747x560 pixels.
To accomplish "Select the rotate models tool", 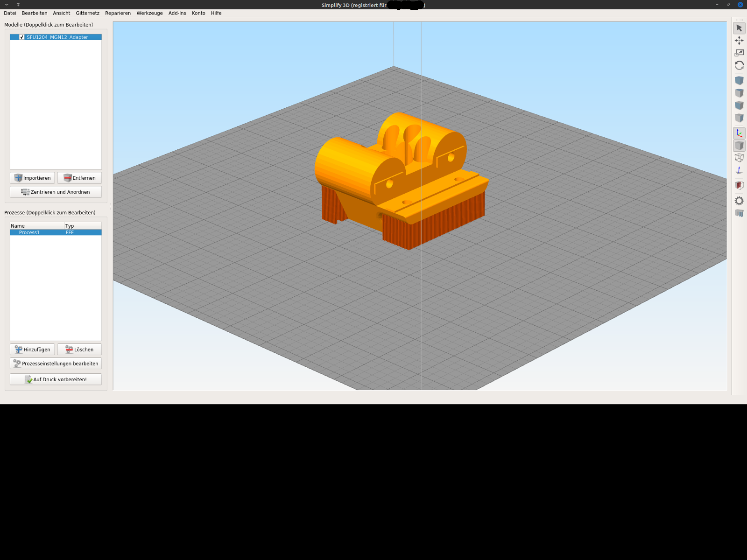I will pos(739,65).
